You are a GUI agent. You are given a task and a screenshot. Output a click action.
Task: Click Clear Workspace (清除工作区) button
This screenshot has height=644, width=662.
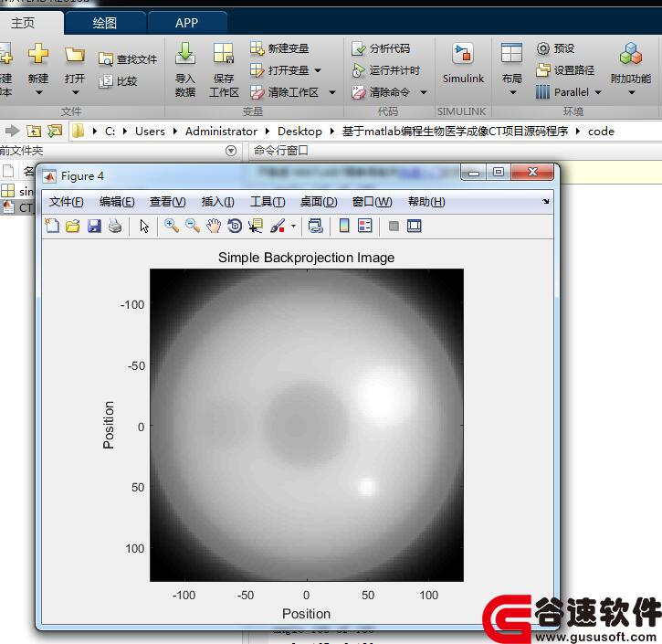[x=286, y=92]
